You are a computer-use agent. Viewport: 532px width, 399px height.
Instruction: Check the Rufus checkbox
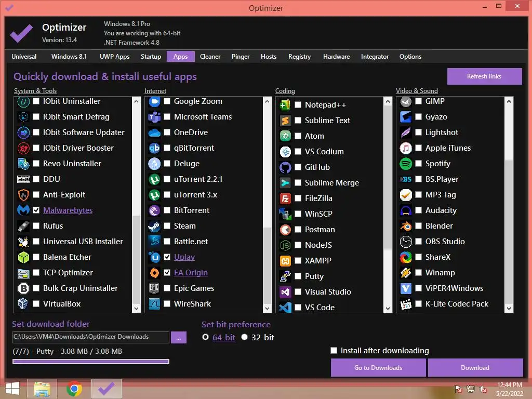click(x=36, y=226)
